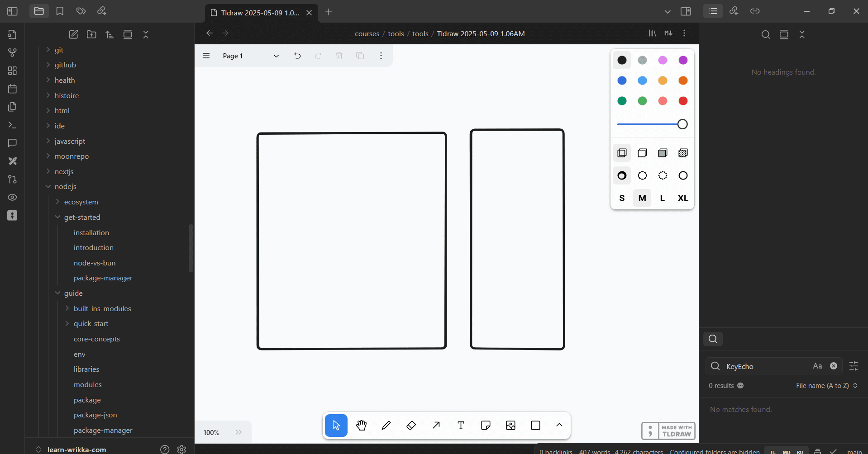Choose the dashed outline style

642,175
